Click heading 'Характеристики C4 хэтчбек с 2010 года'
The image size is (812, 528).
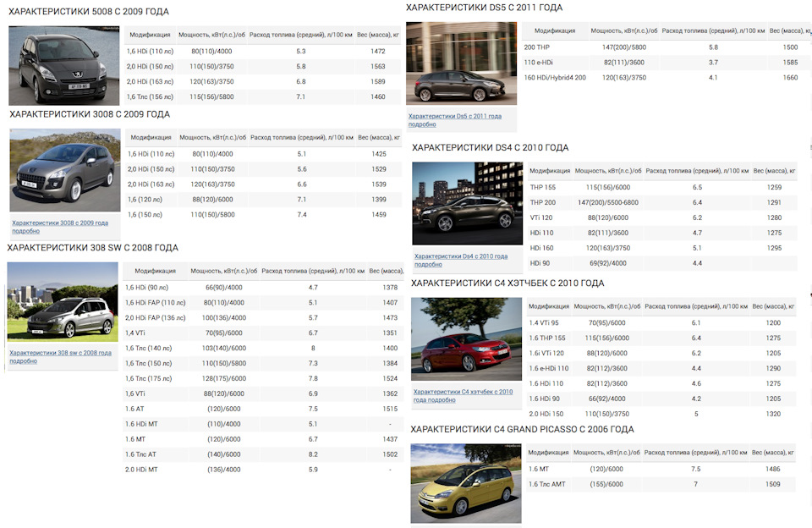507,283
